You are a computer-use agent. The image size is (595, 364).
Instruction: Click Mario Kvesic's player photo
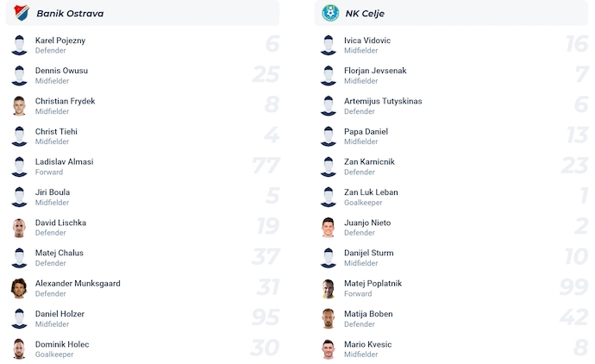click(x=329, y=349)
